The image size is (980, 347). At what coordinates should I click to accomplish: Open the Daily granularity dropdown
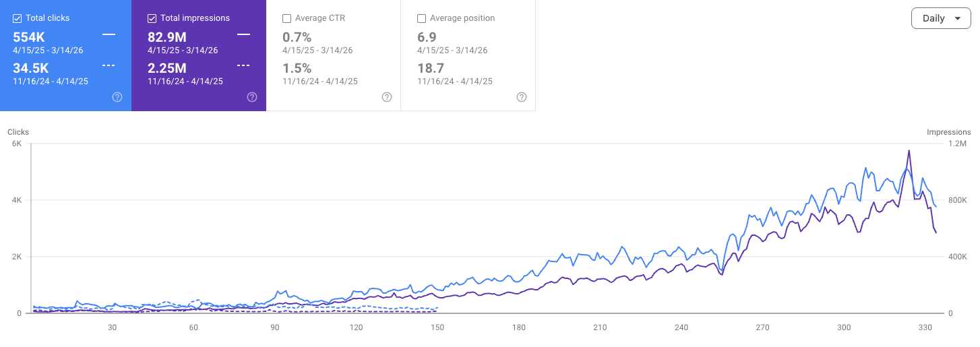tap(941, 19)
